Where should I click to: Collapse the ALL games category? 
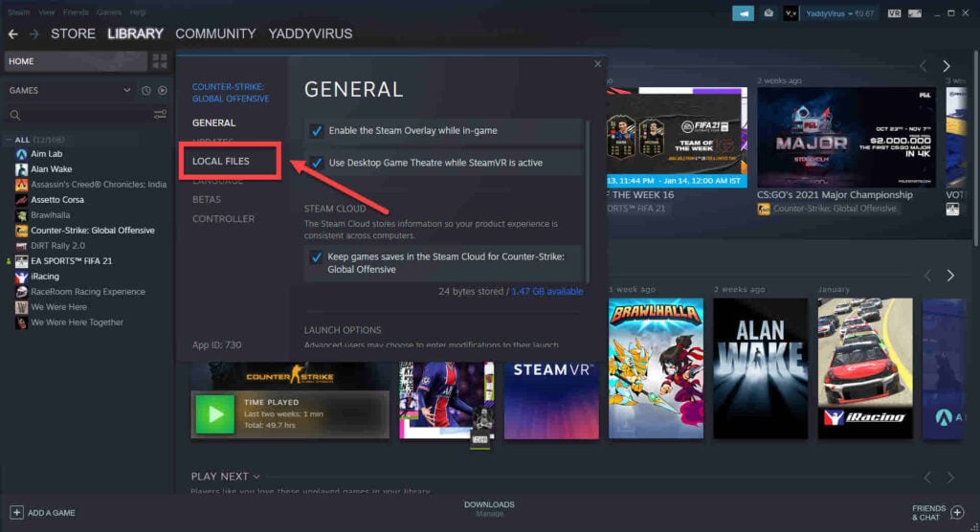(8, 140)
